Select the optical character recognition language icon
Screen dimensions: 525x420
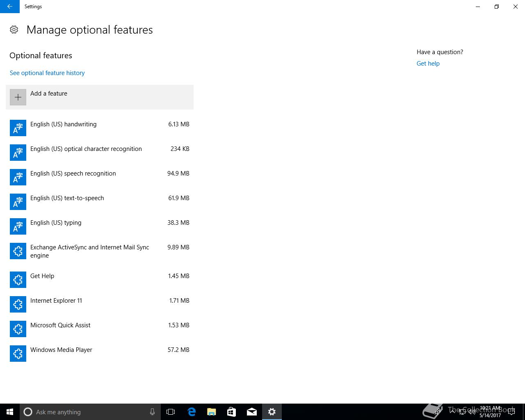[x=18, y=153]
